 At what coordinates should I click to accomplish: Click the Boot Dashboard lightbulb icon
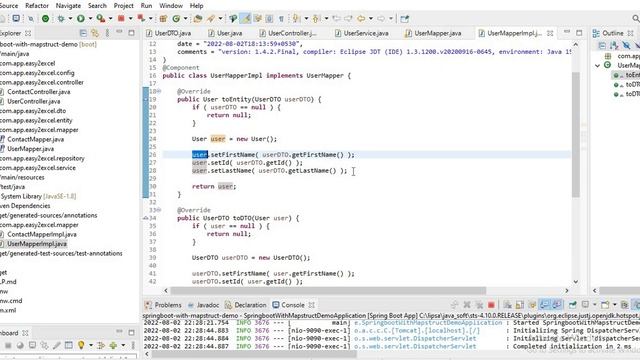(81, 345)
